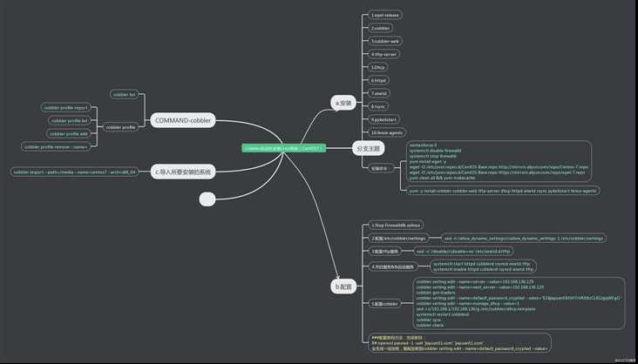The image size is (638, 364).
Task: Click the setenforce and wget commands note box
Action: [499, 161]
